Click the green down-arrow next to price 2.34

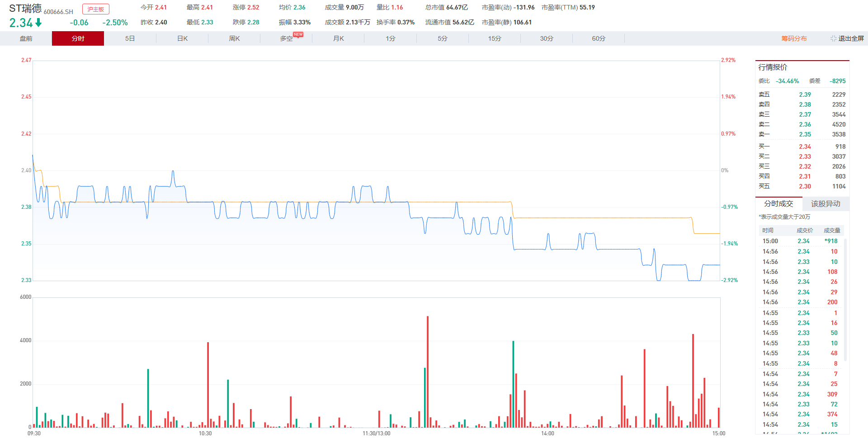[38, 23]
